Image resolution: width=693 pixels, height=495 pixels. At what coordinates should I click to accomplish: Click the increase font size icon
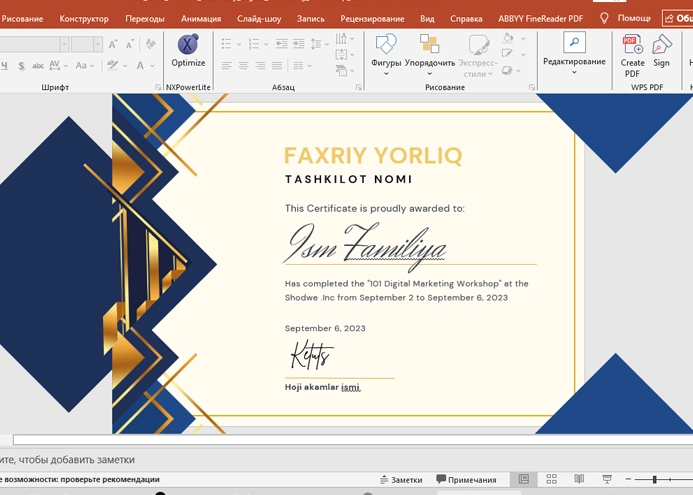(113, 44)
